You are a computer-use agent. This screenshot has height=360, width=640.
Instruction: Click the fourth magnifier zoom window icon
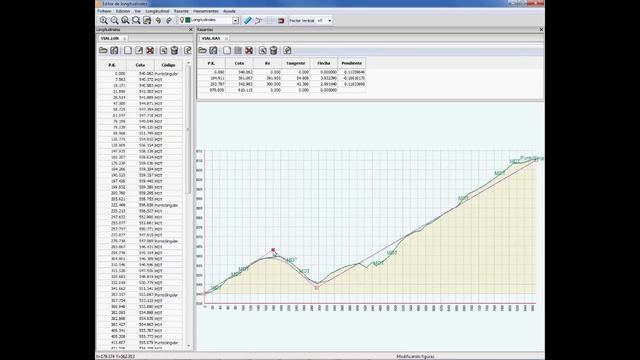136,20
